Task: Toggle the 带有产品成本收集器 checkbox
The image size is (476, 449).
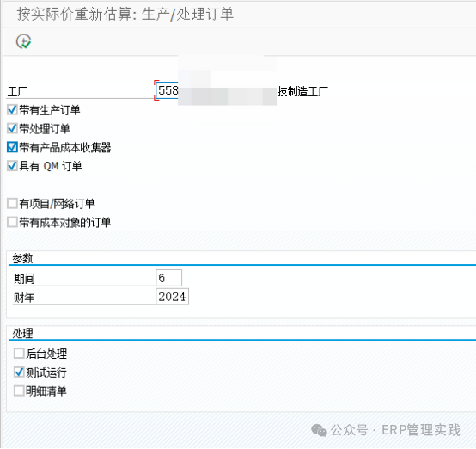Action: [x=12, y=147]
